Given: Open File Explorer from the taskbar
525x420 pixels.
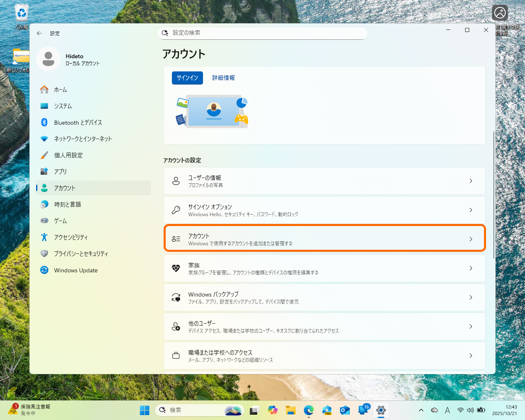Looking at the screenshot, I should tap(291, 410).
